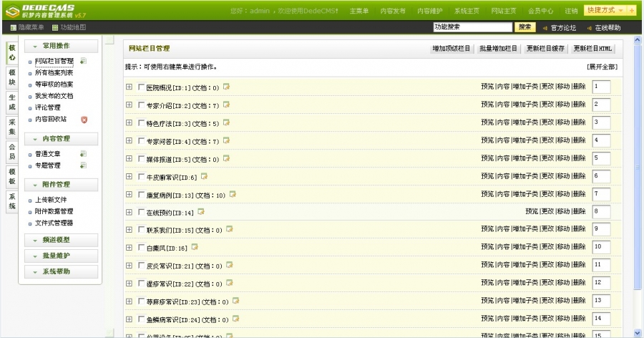Click the sort order field for 医院概况
This screenshot has height=338, width=644.
coord(601,87)
